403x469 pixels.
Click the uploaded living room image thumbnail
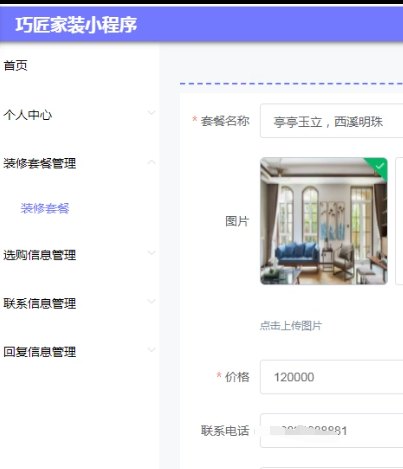click(324, 221)
